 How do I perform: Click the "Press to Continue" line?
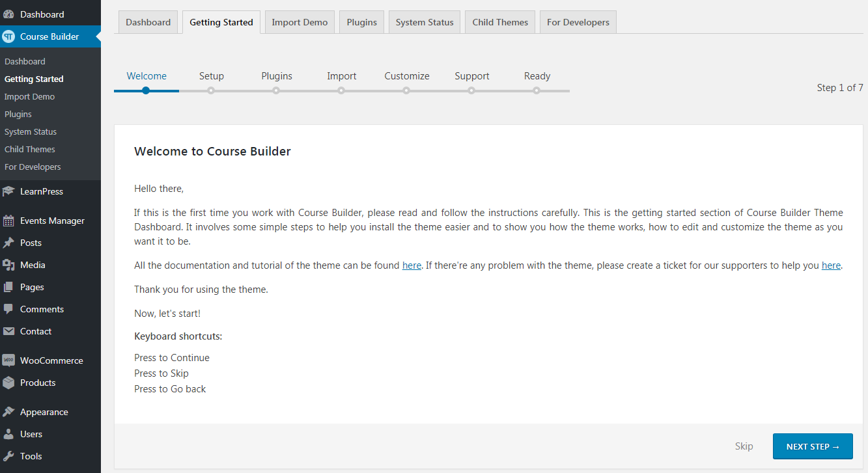pos(172,358)
